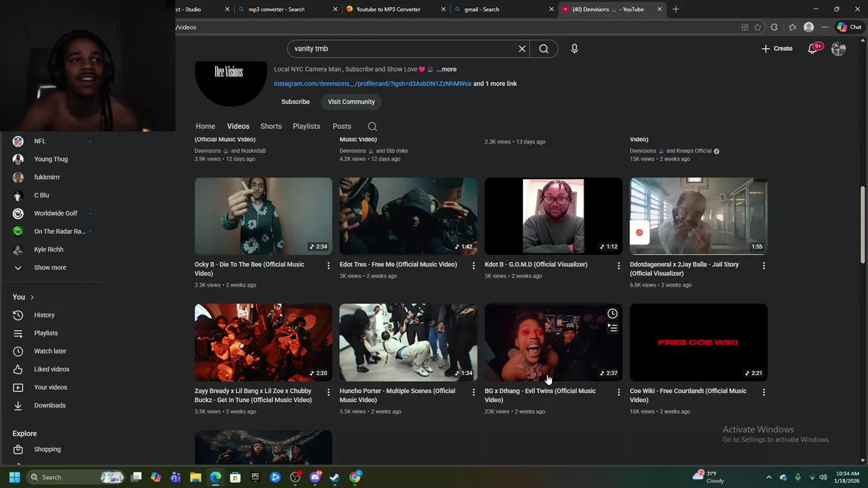Add Evil Twins video to queue icon

pos(612,328)
